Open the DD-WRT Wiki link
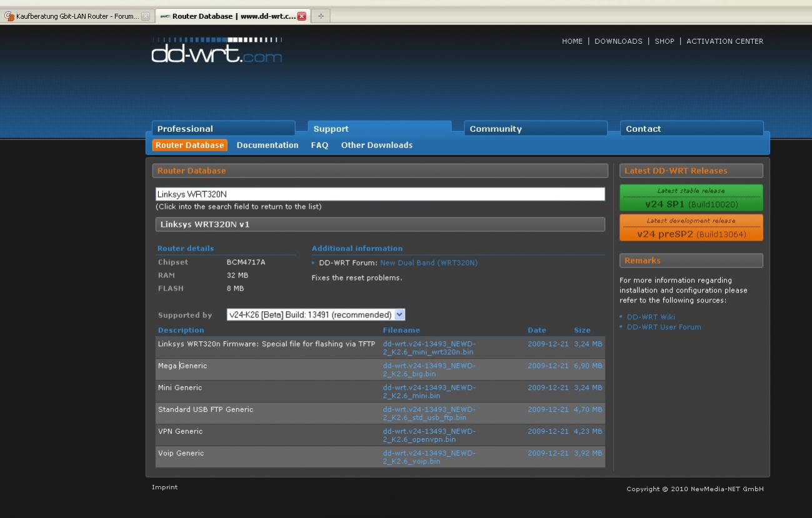Image resolution: width=812 pixels, height=518 pixels. (651, 317)
